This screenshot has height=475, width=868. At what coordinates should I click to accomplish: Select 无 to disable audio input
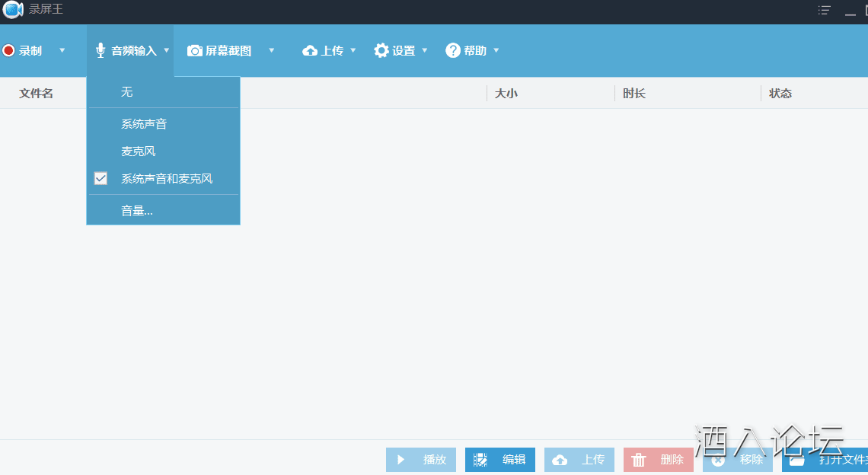(127, 92)
